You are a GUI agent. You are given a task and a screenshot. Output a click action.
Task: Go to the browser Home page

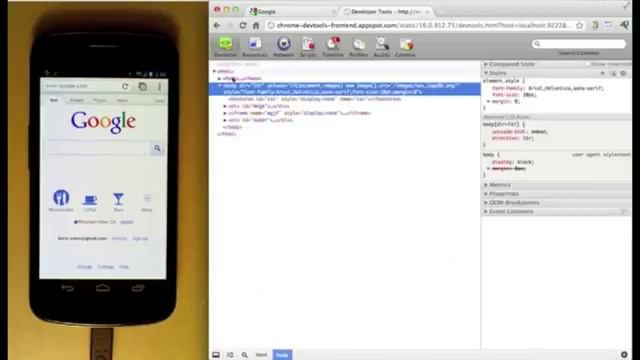[x=256, y=25]
